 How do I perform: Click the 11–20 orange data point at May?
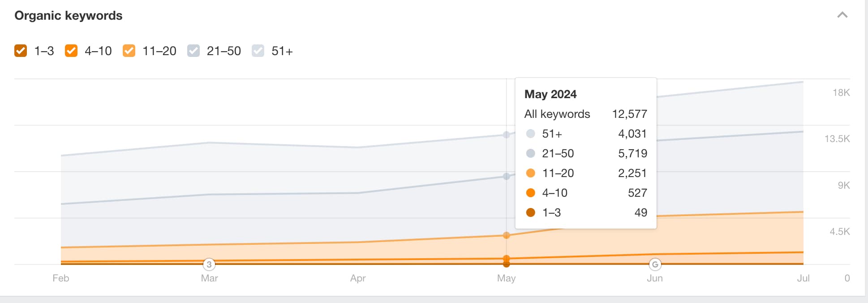click(506, 235)
